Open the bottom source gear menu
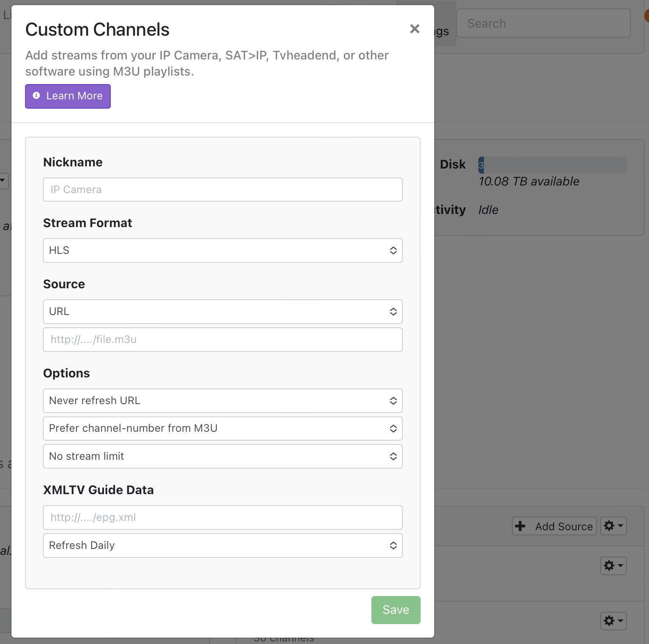The width and height of the screenshot is (649, 644). pos(613,621)
